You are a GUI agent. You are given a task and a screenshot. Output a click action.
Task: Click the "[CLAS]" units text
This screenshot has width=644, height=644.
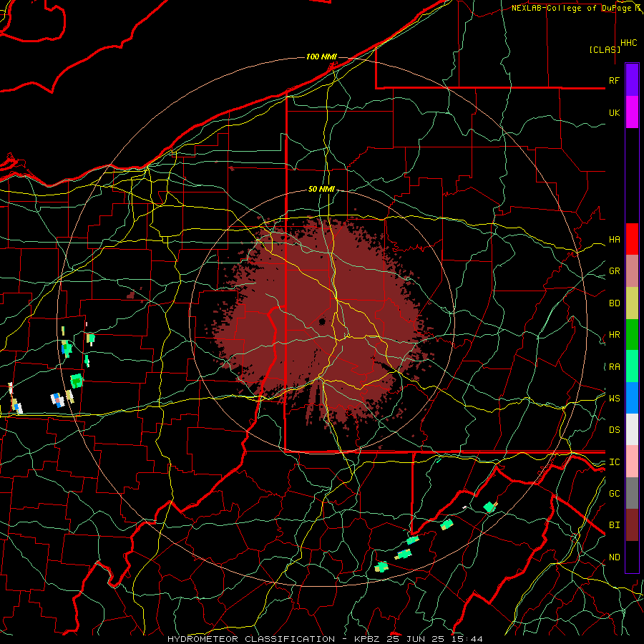coord(605,49)
